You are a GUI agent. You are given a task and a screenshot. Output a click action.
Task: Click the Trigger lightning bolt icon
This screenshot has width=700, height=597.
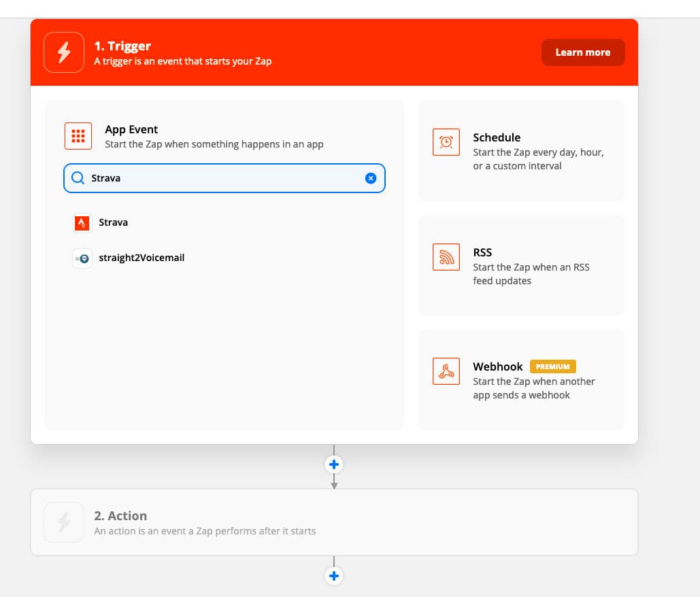pyautogui.click(x=64, y=52)
